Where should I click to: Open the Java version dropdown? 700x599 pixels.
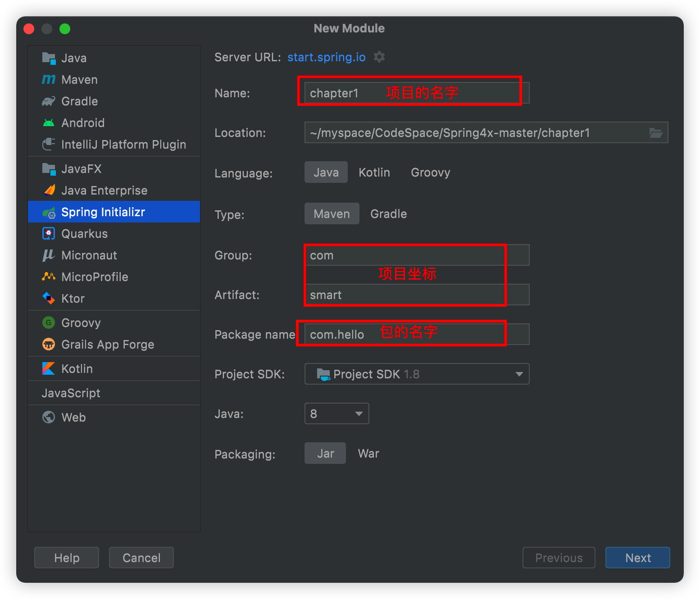337,414
